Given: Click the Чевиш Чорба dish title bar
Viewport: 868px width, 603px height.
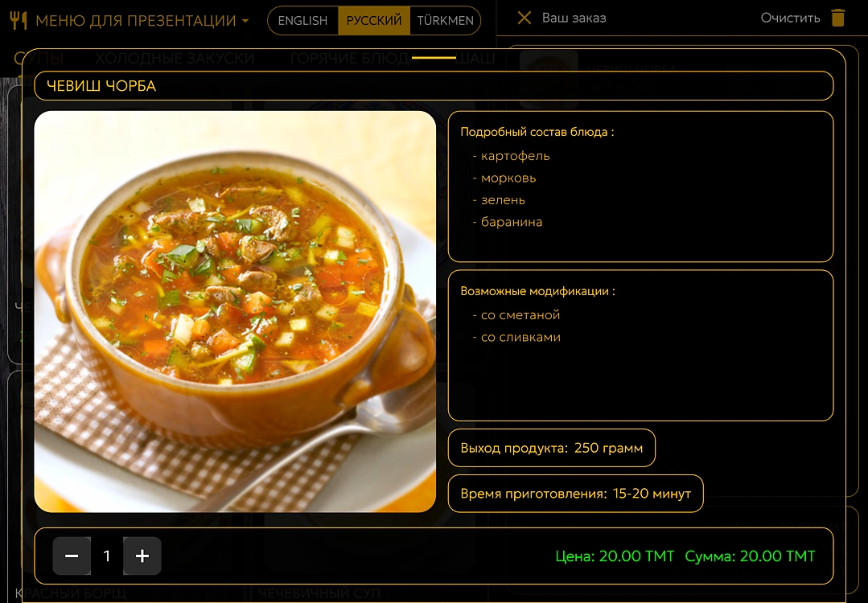Looking at the screenshot, I should [x=434, y=86].
